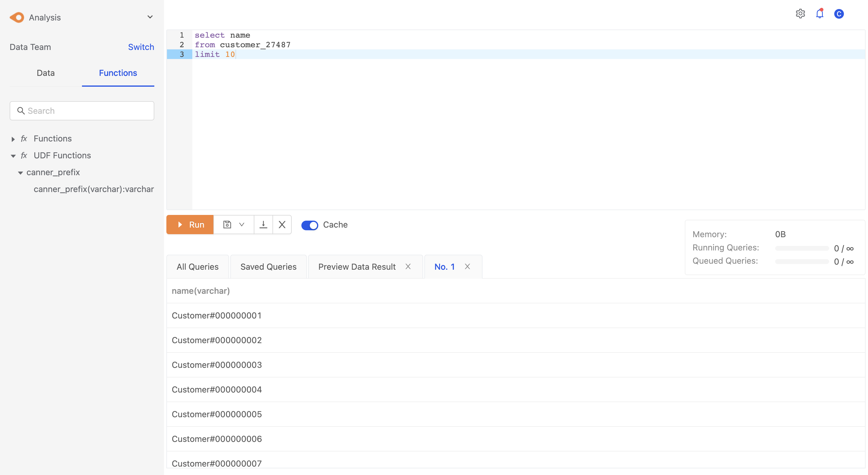This screenshot has width=868, height=475.
Task: Expand the Analysis workspace dropdown
Action: click(149, 16)
